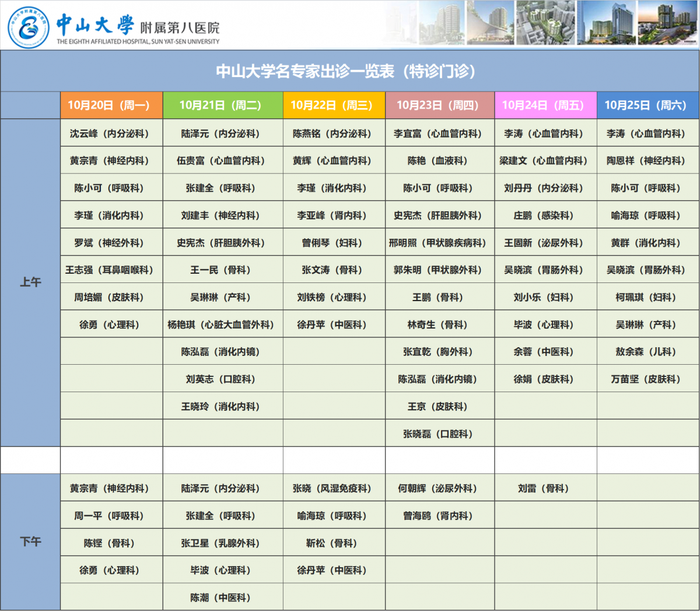The width and height of the screenshot is (700, 611).
Task: Click the 下午 afternoon row label
Action: tap(30, 542)
